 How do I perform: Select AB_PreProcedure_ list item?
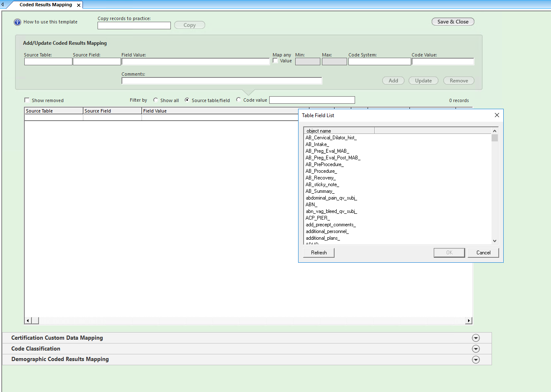[x=324, y=164]
